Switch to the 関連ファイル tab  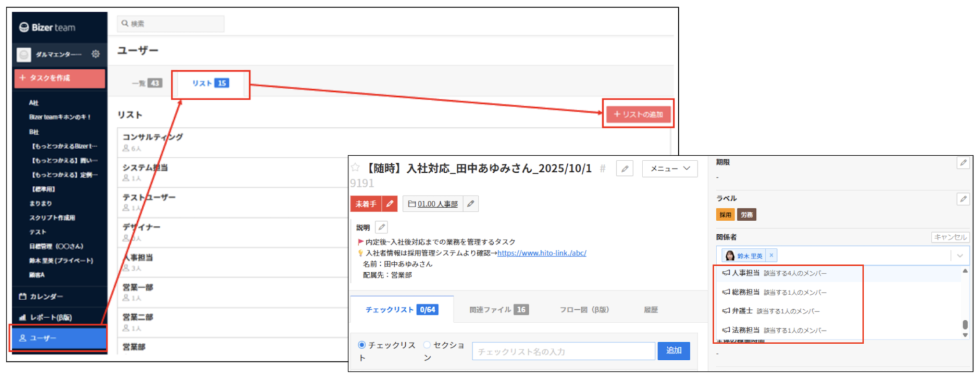498,310
